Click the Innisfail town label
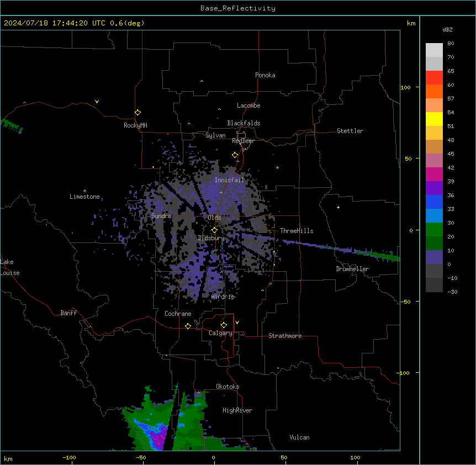 coord(229,180)
